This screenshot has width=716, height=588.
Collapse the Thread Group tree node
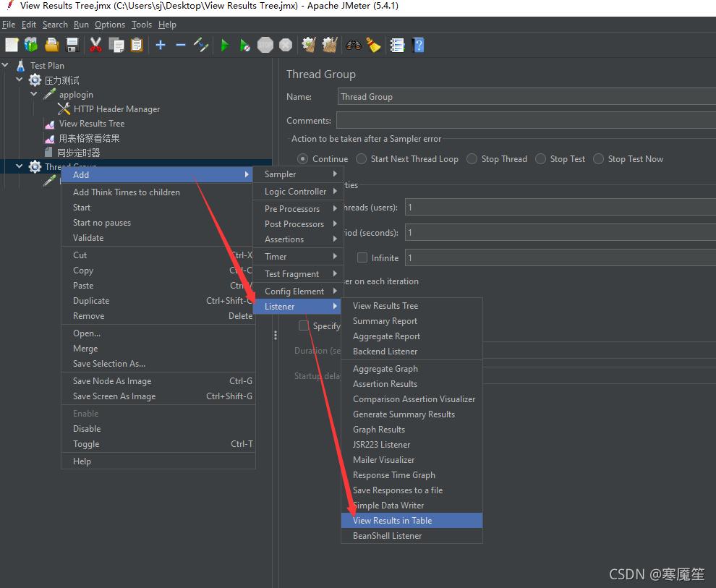(20, 166)
